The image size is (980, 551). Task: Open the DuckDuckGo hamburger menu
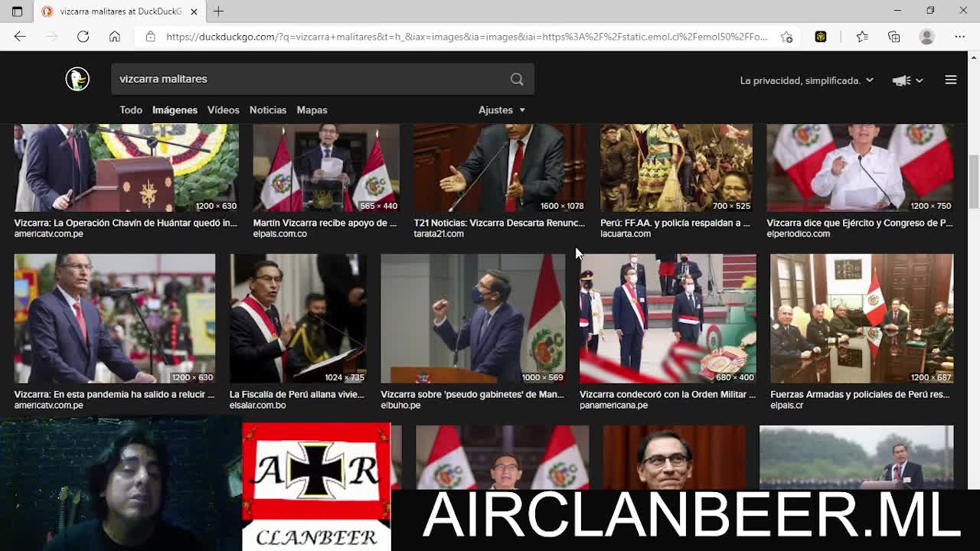951,80
